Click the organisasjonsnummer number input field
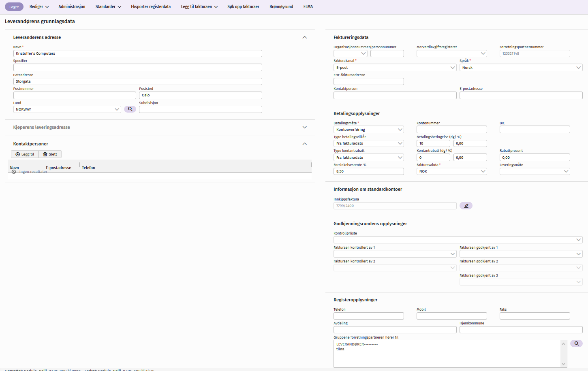The width and height of the screenshot is (588, 371). pos(387,53)
